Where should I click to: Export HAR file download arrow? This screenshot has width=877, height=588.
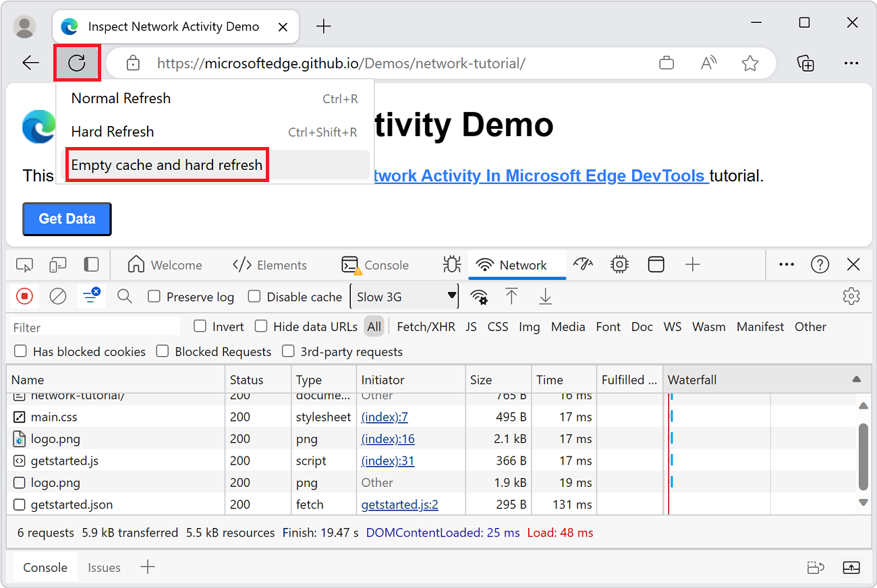(x=545, y=296)
